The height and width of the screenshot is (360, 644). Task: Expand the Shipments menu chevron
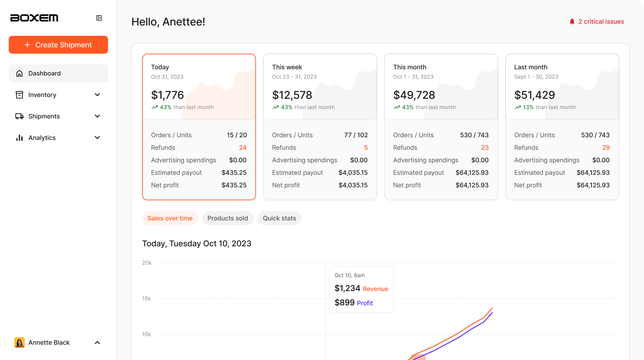(97, 116)
